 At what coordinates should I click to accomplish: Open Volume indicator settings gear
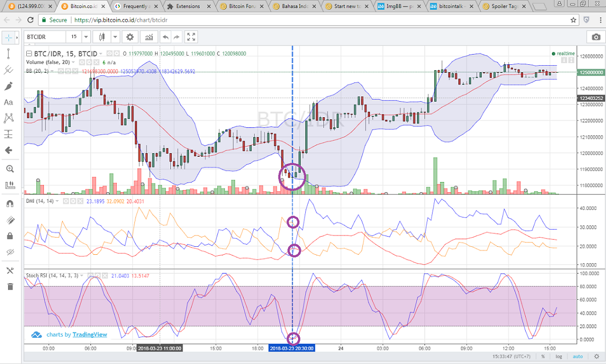(89, 62)
